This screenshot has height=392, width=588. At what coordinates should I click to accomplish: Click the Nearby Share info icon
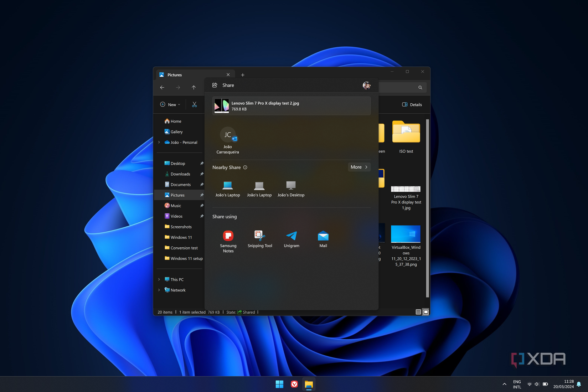coord(245,167)
